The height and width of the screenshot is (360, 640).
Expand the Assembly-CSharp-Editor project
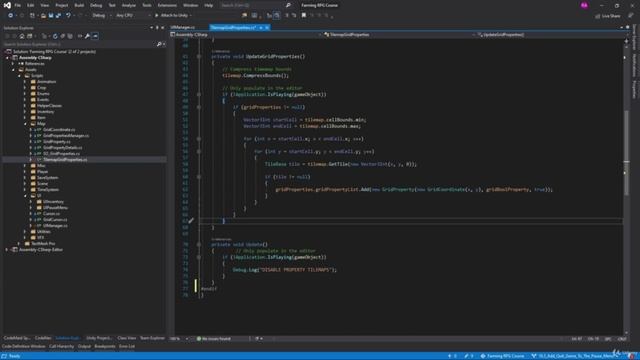(7, 249)
